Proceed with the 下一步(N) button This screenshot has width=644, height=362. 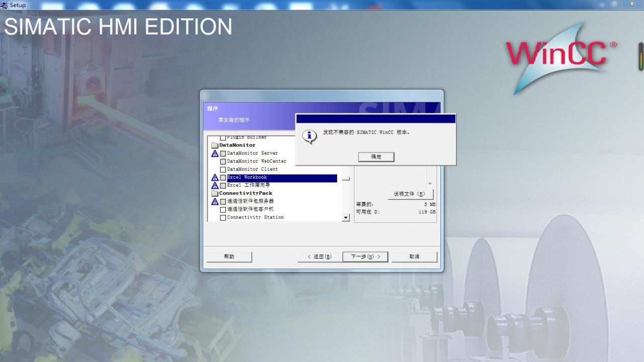click(x=365, y=257)
